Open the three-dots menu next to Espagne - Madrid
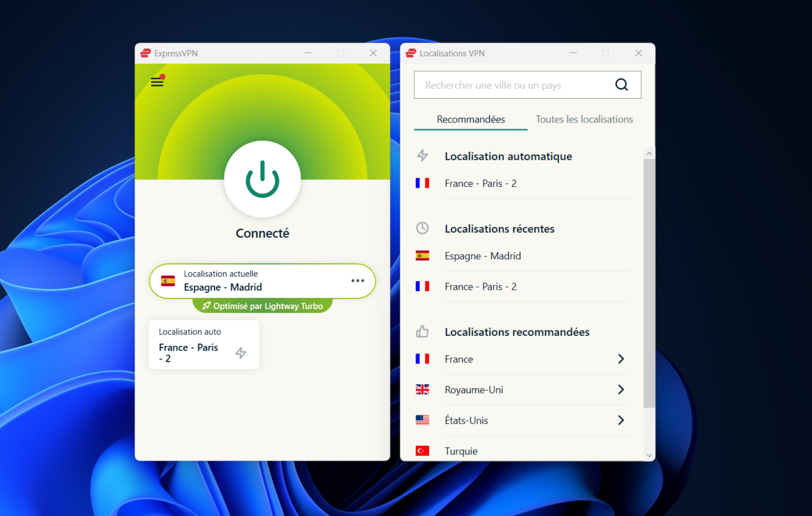The image size is (812, 516). tap(358, 280)
